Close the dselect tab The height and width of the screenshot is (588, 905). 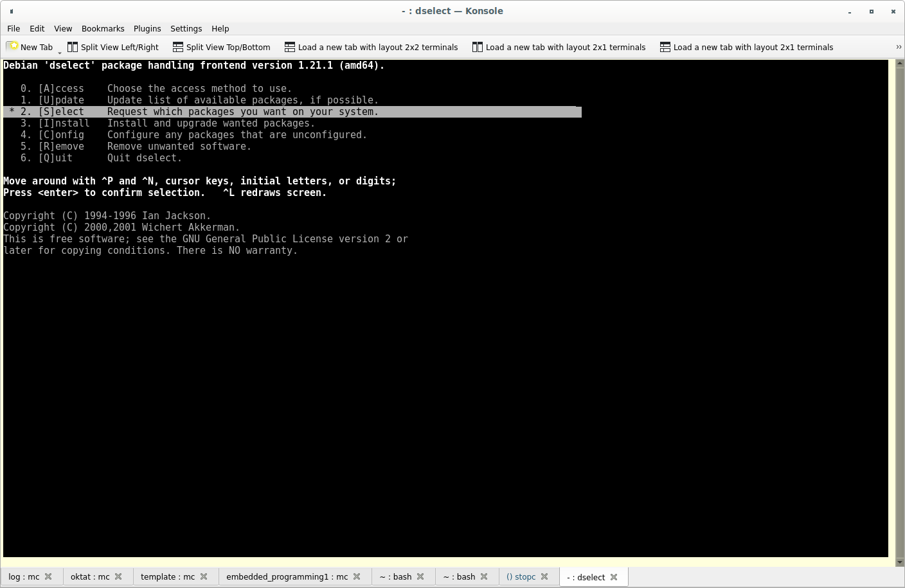614,577
